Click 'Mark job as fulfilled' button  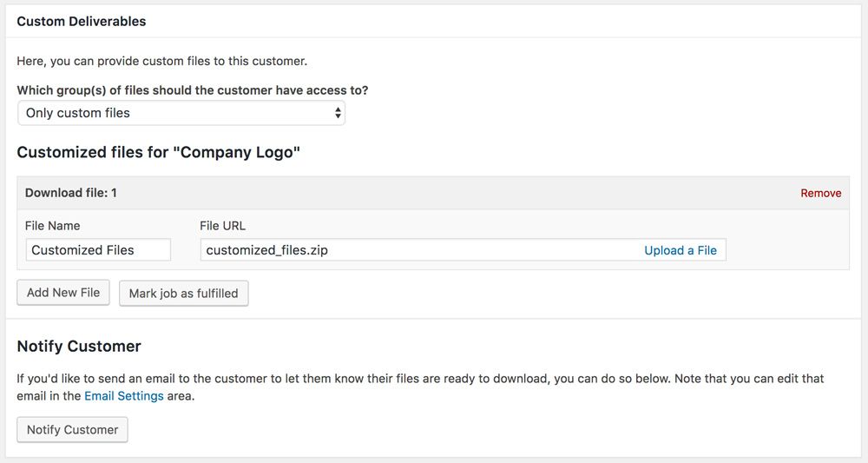pyautogui.click(x=183, y=294)
